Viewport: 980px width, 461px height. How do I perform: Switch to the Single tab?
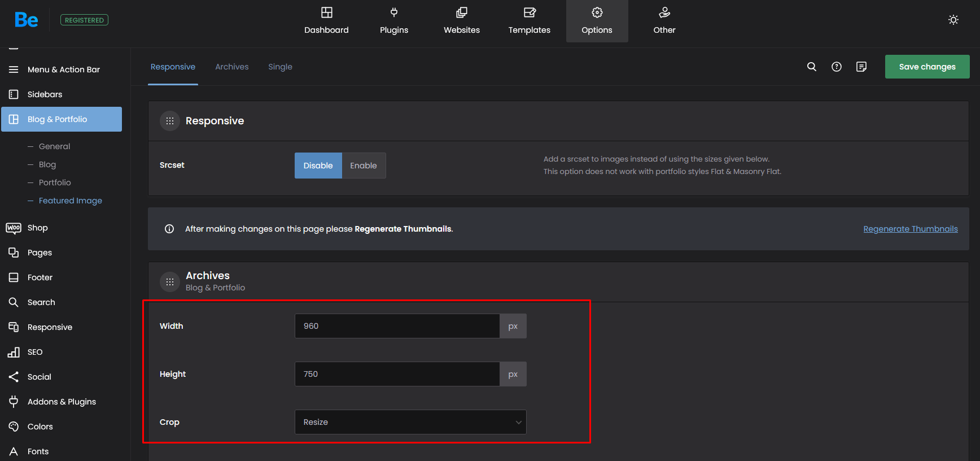coord(280,67)
